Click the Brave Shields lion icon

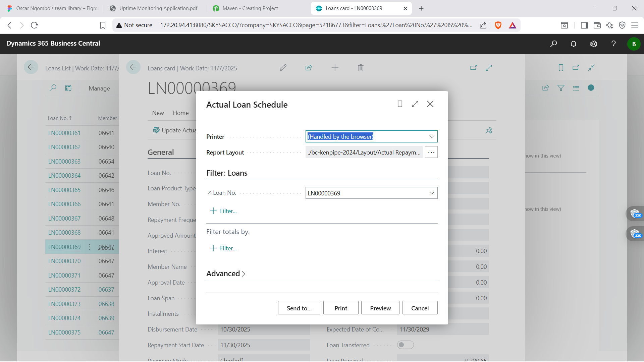tap(498, 25)
